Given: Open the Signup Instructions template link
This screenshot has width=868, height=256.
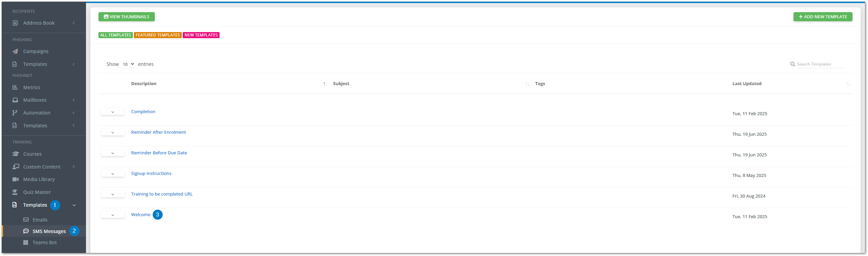Looking at the screenshot, I should (x=151, y=174).
